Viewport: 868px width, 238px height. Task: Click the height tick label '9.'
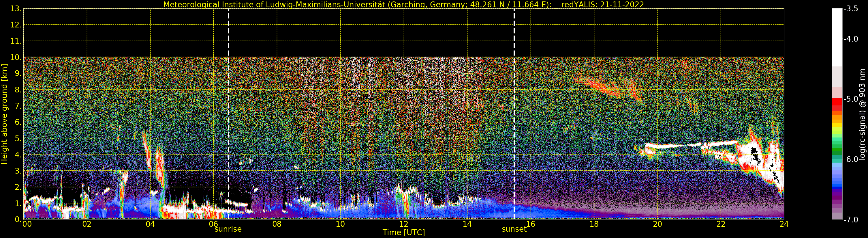pos(18,74)
